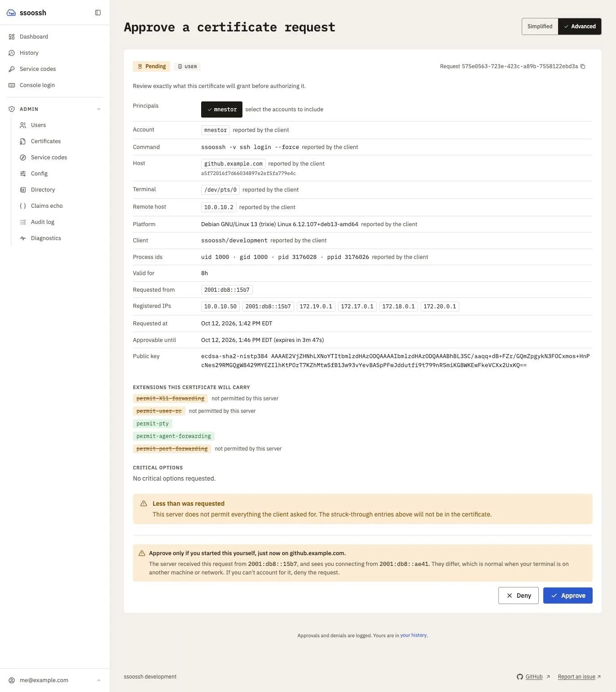The height and width of the screenshot is (692, 616).
Task: Open the Dashboard page
Action: click(x=55, y=37)
